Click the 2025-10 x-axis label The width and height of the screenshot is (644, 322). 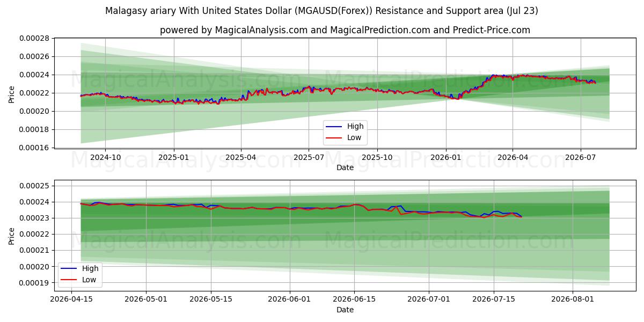[x=377, y=157]
